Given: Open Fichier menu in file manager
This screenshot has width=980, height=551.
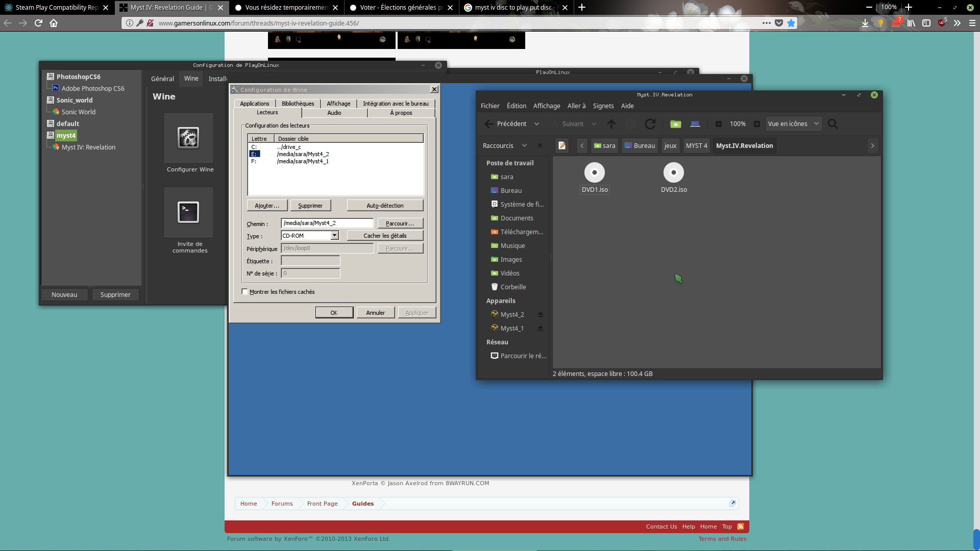Looking at the screenshot, I should point(490,106).
